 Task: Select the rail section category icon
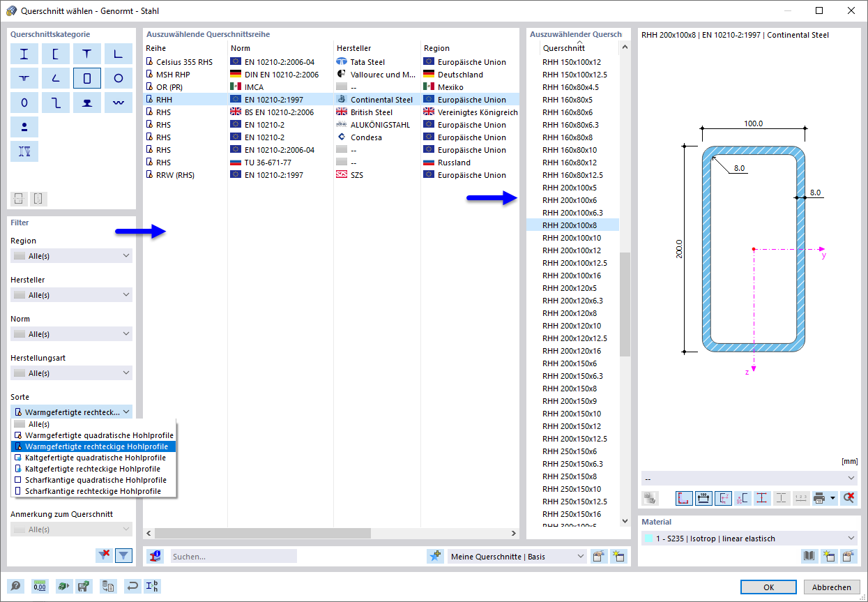coord(87,103)
